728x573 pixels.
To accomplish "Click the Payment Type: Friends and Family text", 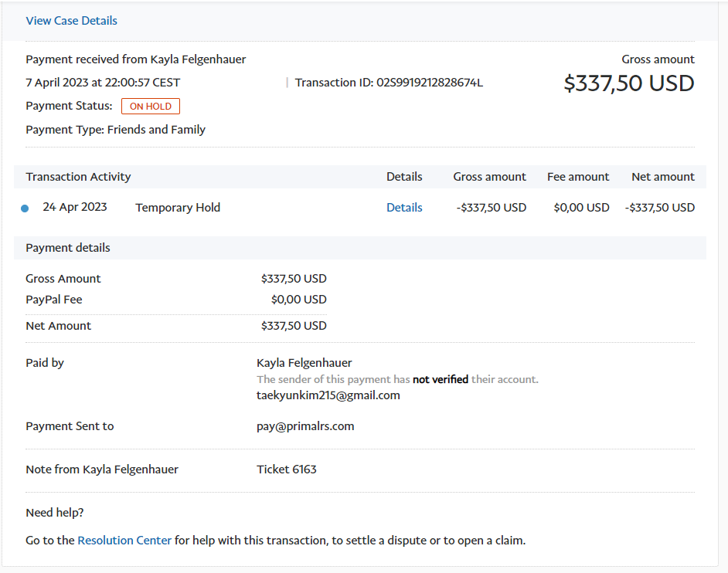I will pos(116,130).
